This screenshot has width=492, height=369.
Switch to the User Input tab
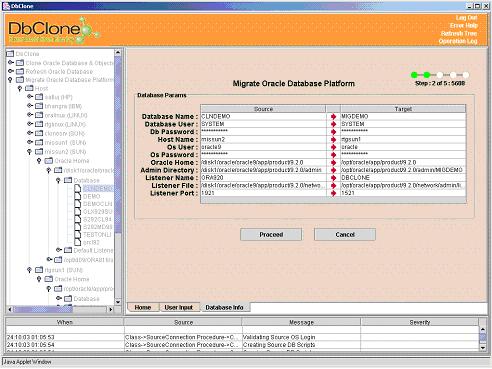[179, 307]
